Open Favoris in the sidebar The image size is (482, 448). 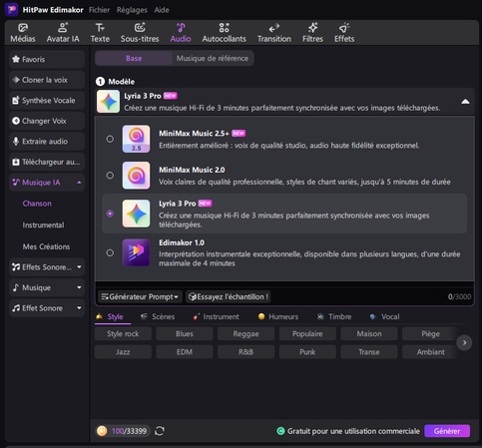(x=47, y=60)
